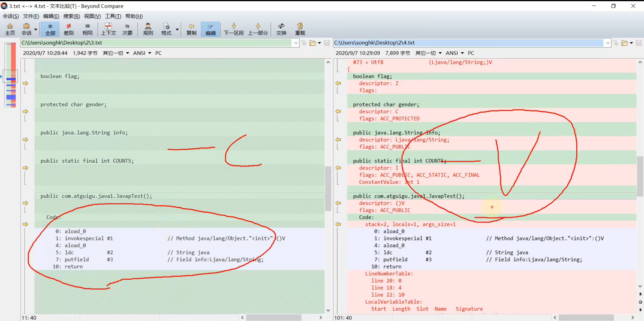The height and width of the screenshot is (321, 644).
Task: Click the difference overview thumbnail map
Action: tap(11, 75)
